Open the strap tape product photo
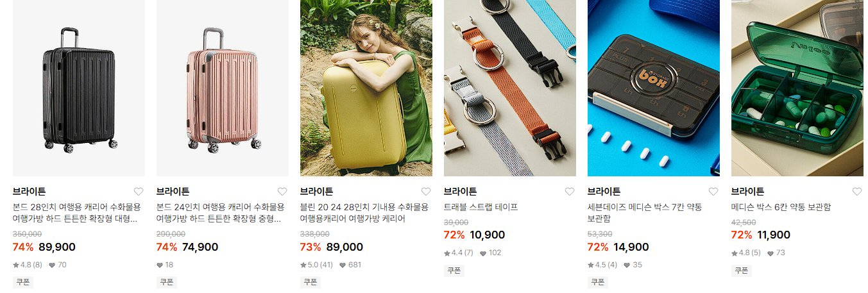This screenshot has width=868, height=293. click(510, 88)
